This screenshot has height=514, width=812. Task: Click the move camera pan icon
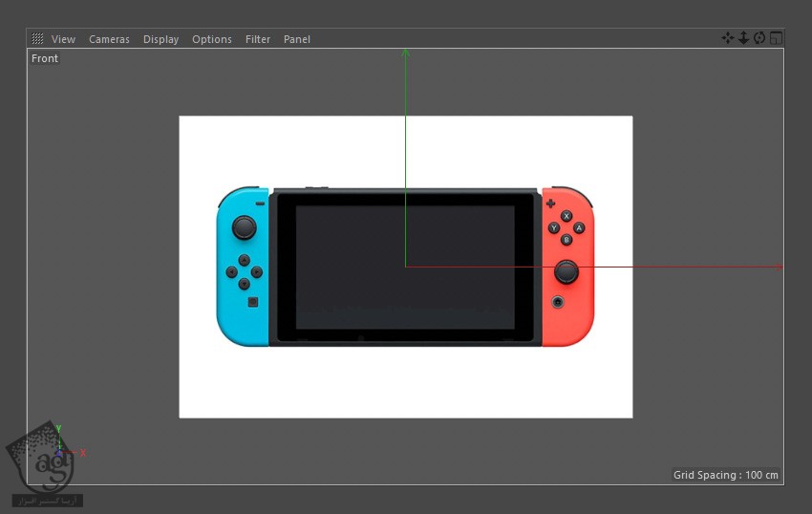point(728,38)
